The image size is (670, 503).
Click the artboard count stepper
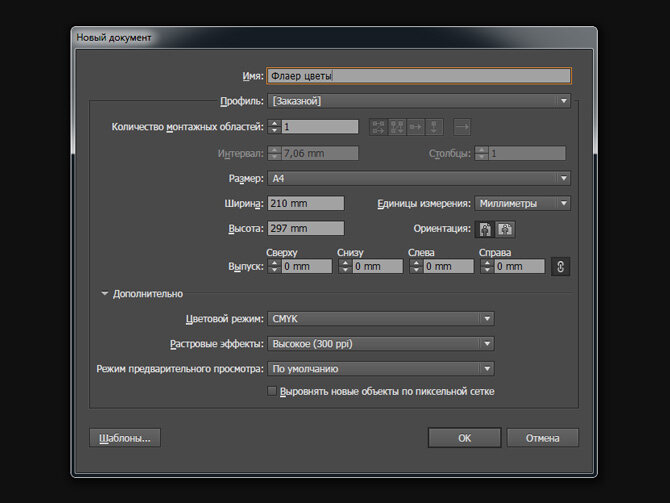point(274,127)
